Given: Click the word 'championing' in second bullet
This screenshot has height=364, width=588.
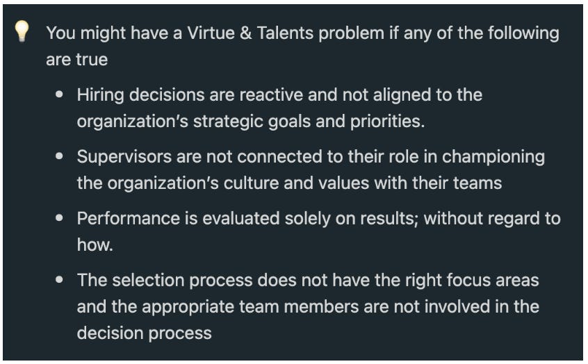Looking at the screenshot, I should (493, 157).
